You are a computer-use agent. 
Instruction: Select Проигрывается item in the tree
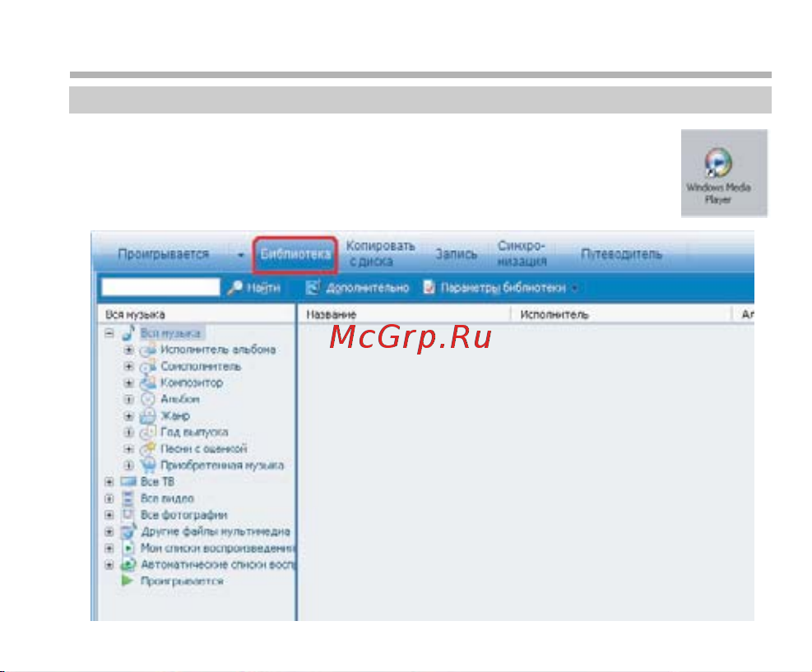coord(182,581)
